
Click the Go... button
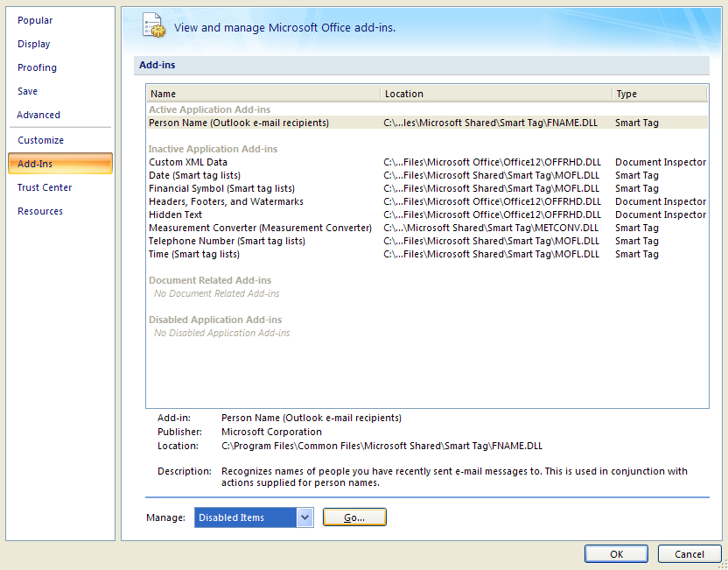point(354,517)
